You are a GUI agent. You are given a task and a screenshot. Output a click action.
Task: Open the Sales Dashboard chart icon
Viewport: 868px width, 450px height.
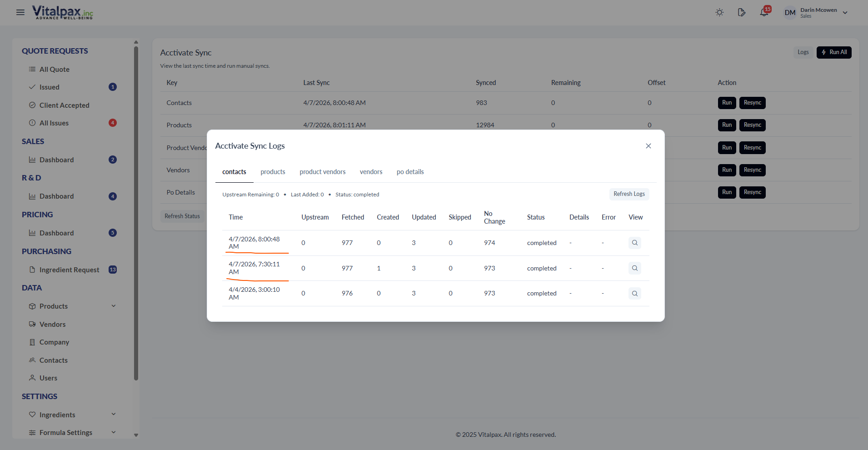[32, 160]
